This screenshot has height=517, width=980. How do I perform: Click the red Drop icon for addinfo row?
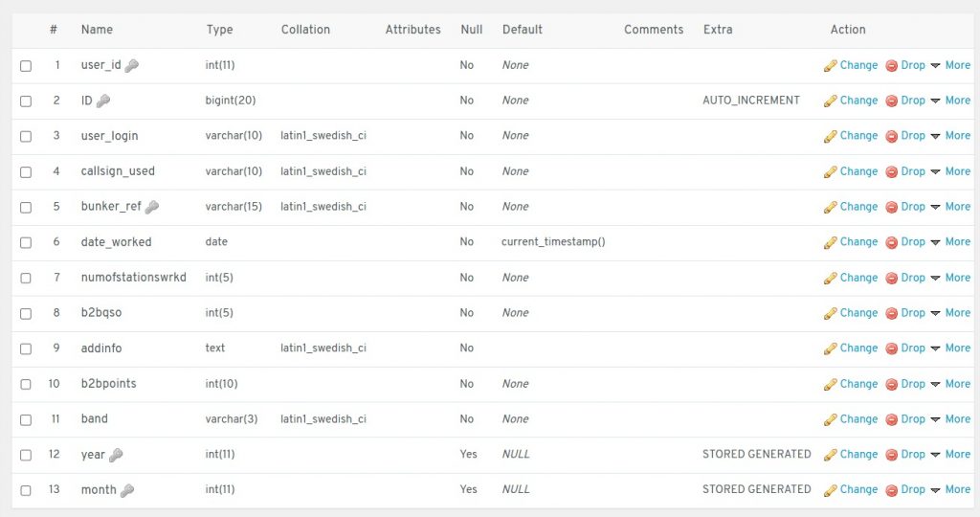click(x=891, y=348)
